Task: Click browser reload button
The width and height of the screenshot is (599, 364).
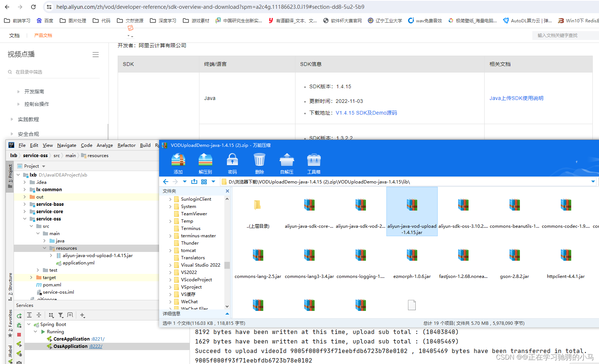Action: [33, 7]
